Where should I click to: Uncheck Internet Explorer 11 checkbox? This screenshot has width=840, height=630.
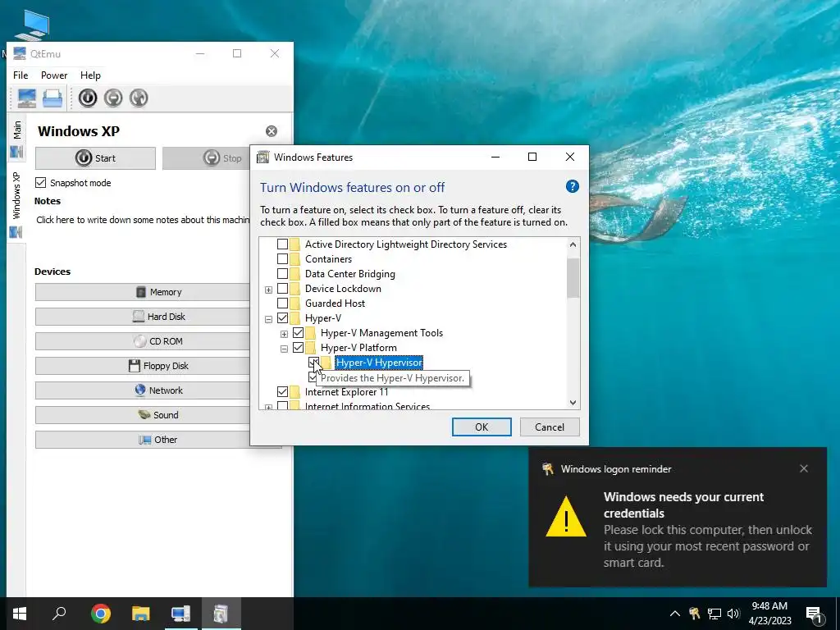(282, 391)
